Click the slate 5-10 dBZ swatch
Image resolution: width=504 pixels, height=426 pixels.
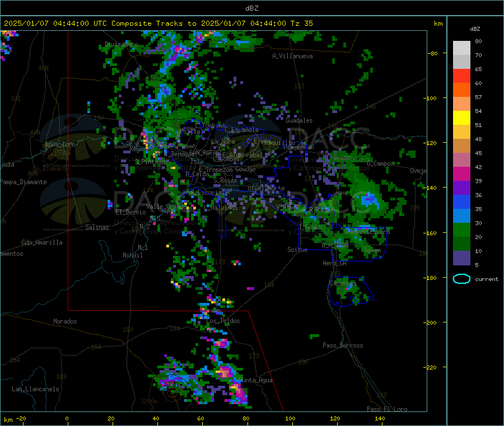461,258
